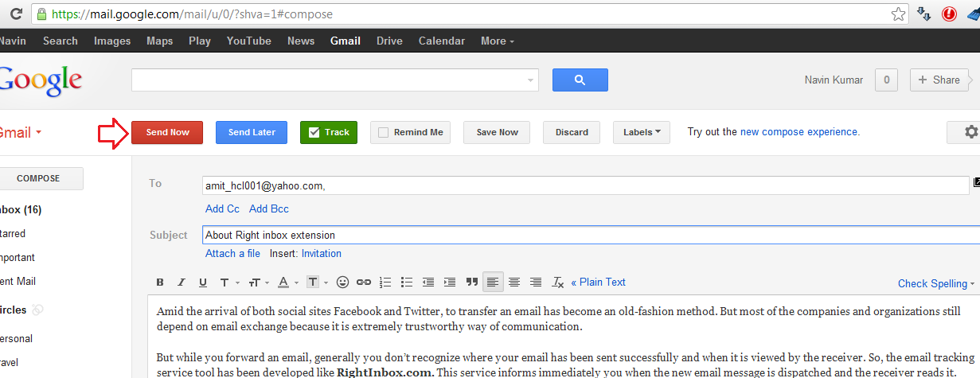Format text as a block quote
Screen dimensions: 980x378
(472, 283)
